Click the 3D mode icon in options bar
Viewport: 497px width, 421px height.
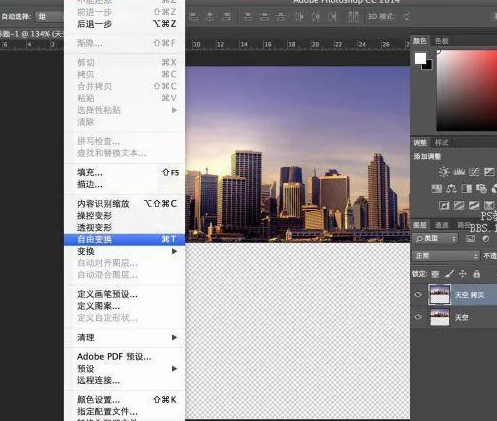[x=407, y=16]
